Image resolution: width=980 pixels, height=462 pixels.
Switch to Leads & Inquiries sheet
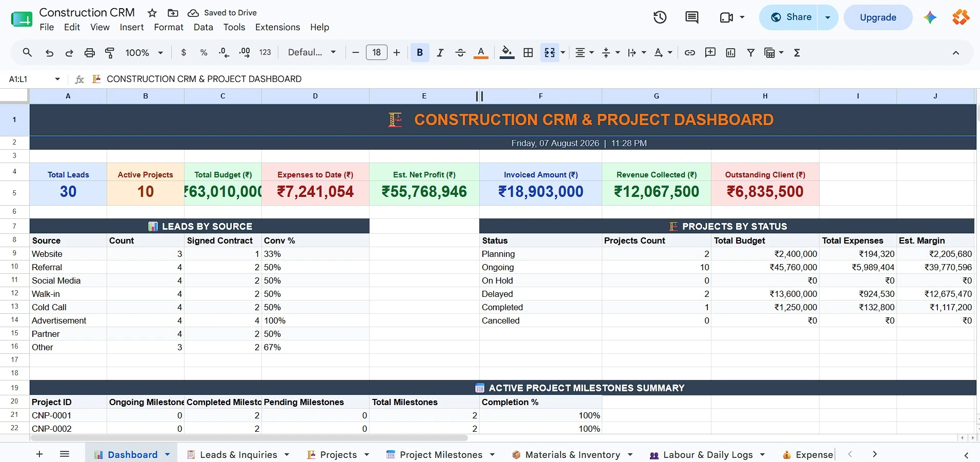click(239, 455)
